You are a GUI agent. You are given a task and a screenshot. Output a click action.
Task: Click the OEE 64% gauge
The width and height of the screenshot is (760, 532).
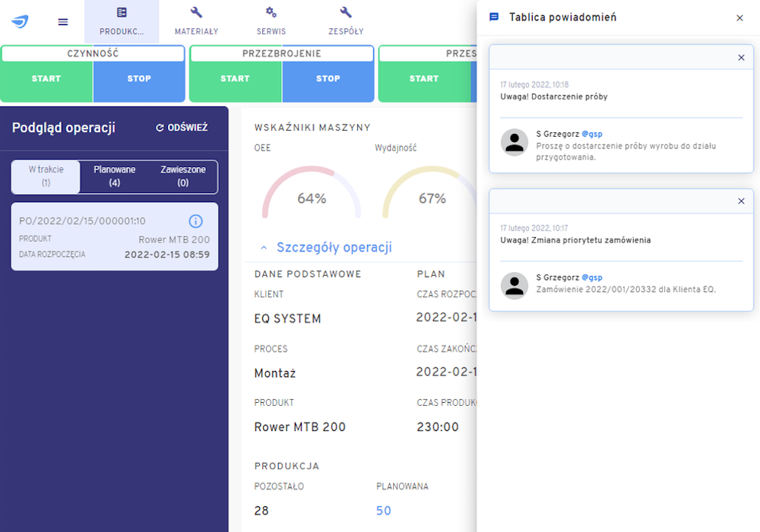[312, 194]
